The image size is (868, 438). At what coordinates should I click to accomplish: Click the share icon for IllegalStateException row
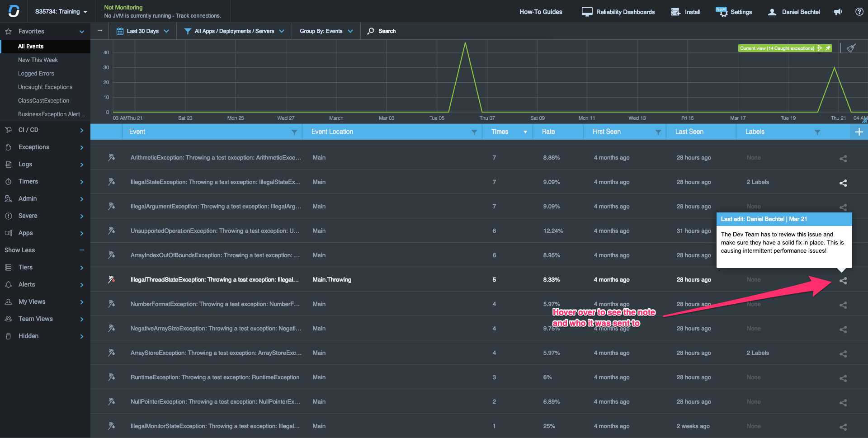pyautogui.click(x=843, y=183)
